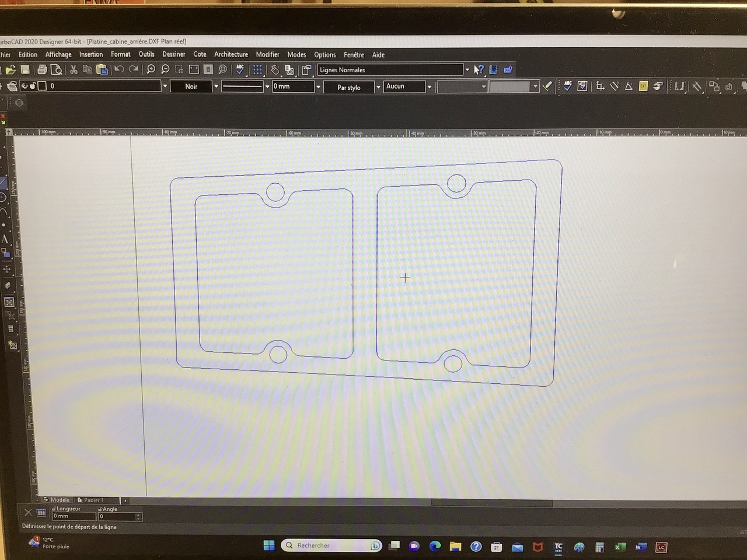This screenshot has height=560, width=747.
Task: Open the Fenêtre menu
Action: tap(354, 55)
